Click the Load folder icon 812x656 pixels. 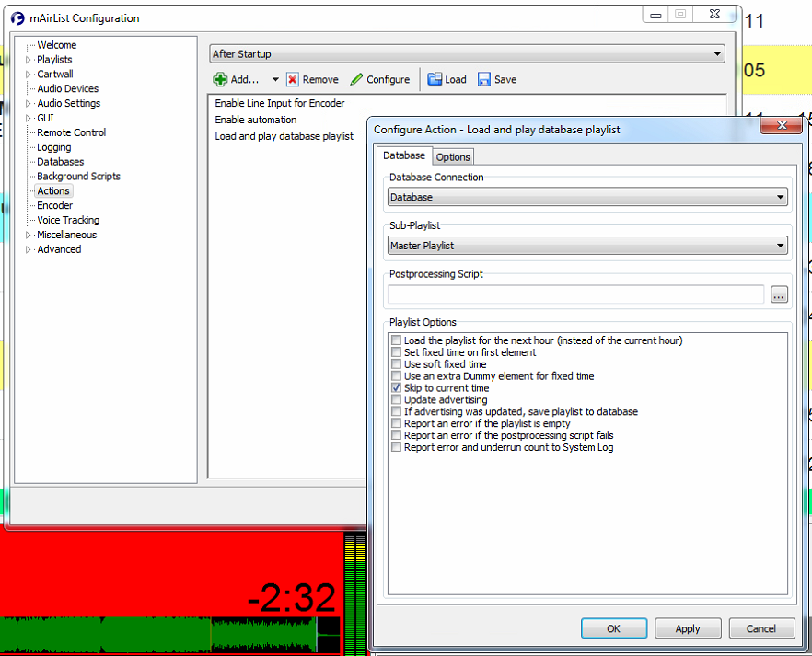435,80
